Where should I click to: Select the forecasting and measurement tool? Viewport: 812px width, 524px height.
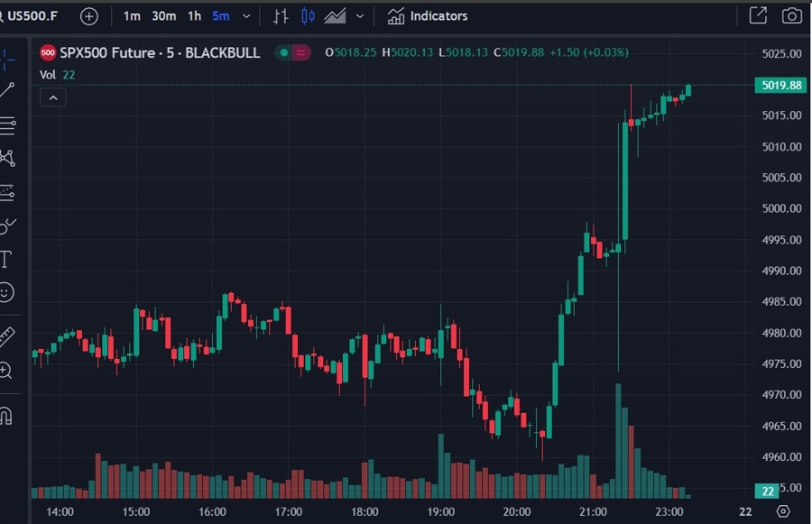tap(7, 193)
